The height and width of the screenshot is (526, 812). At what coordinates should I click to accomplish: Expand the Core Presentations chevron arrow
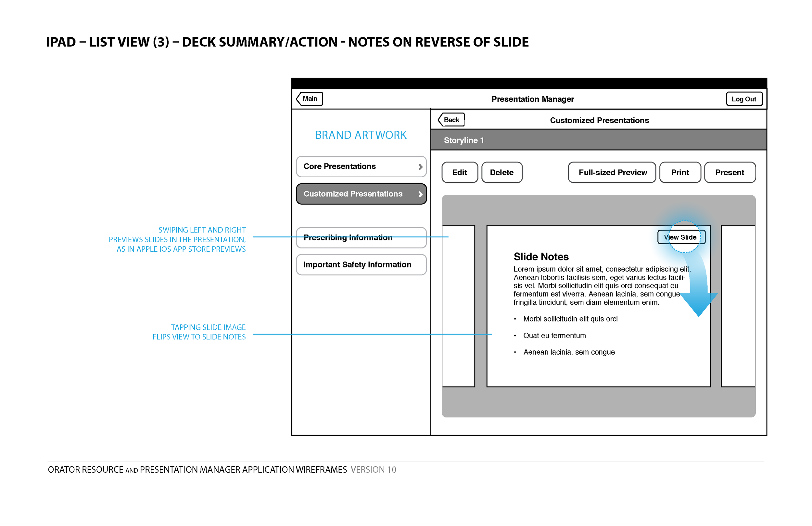(420, 167)
